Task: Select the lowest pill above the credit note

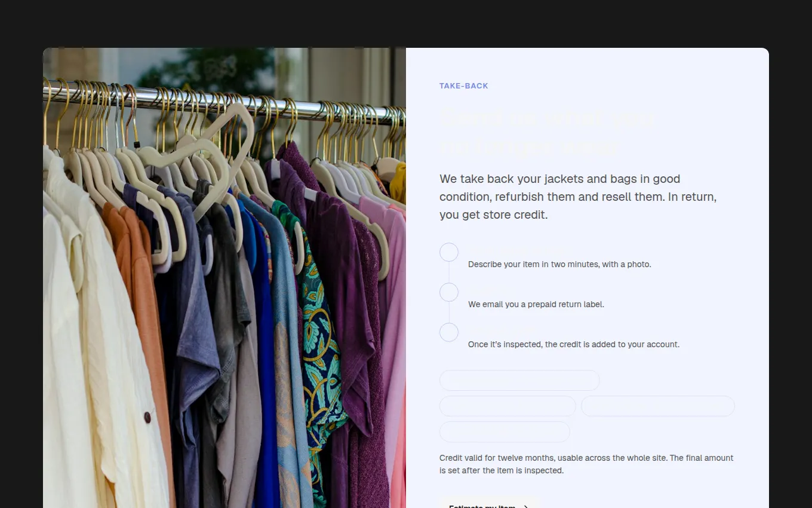Action: coord(505,432)
